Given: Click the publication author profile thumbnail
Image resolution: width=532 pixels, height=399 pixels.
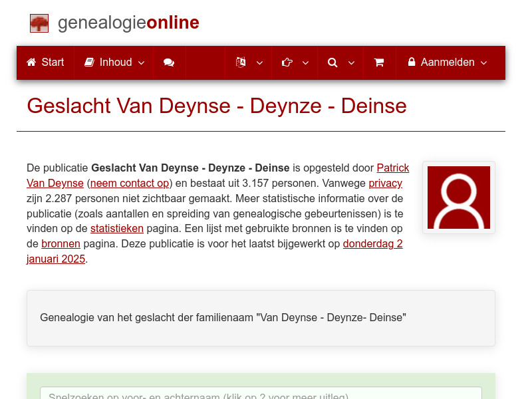Looking at the screenshot, I should [x=458, y=197].
